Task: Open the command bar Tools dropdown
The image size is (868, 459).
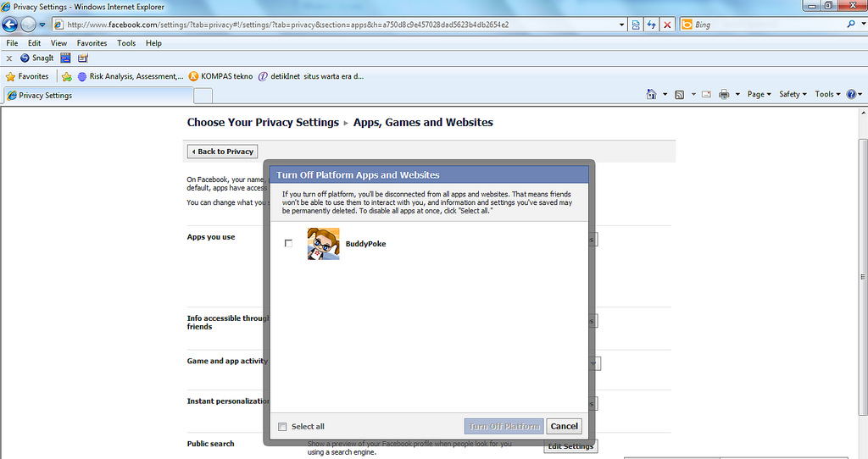Action: [x=827, y=94]
